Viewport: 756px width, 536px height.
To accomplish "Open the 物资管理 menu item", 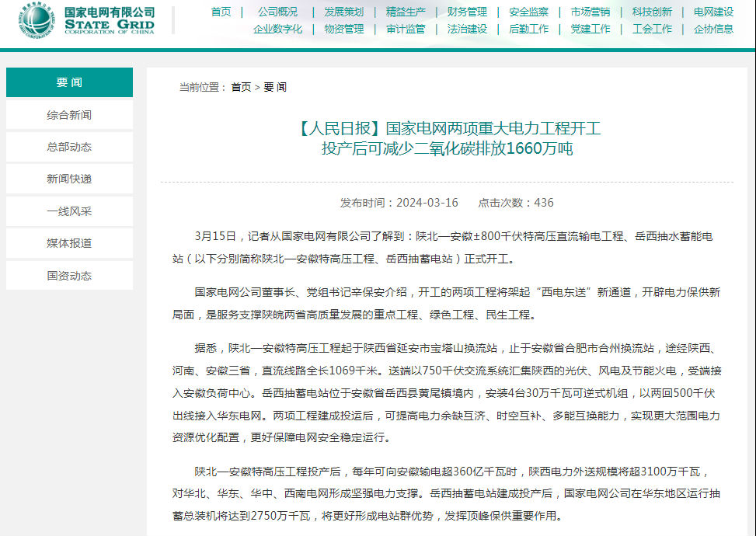I will tap(343, 29).
